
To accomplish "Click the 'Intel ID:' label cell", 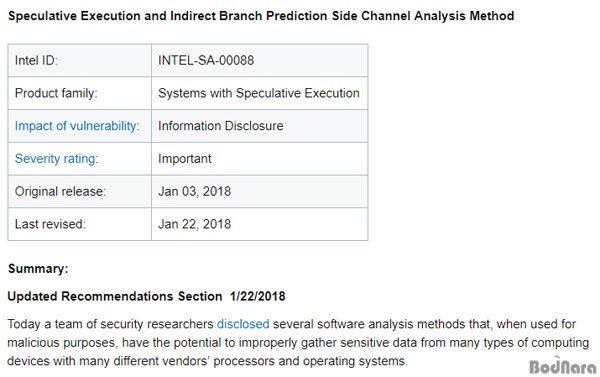I will tap(80, 60).
